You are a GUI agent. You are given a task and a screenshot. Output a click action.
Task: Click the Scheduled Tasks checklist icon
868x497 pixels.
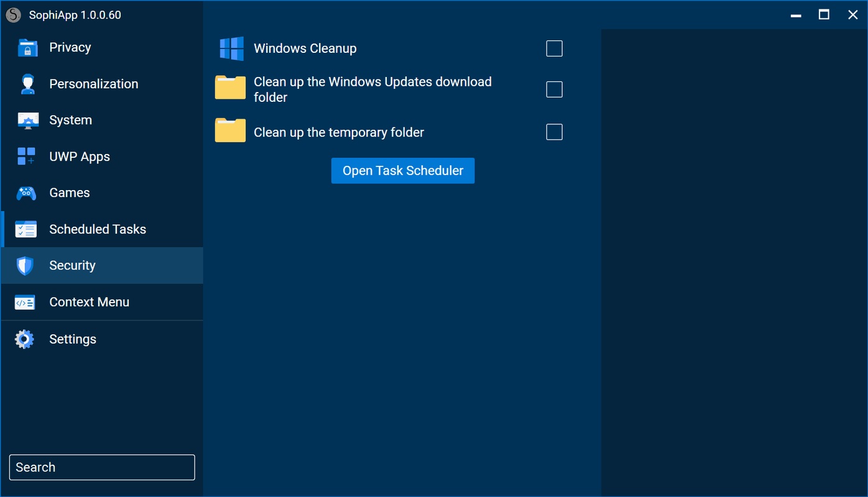(26, 229)
